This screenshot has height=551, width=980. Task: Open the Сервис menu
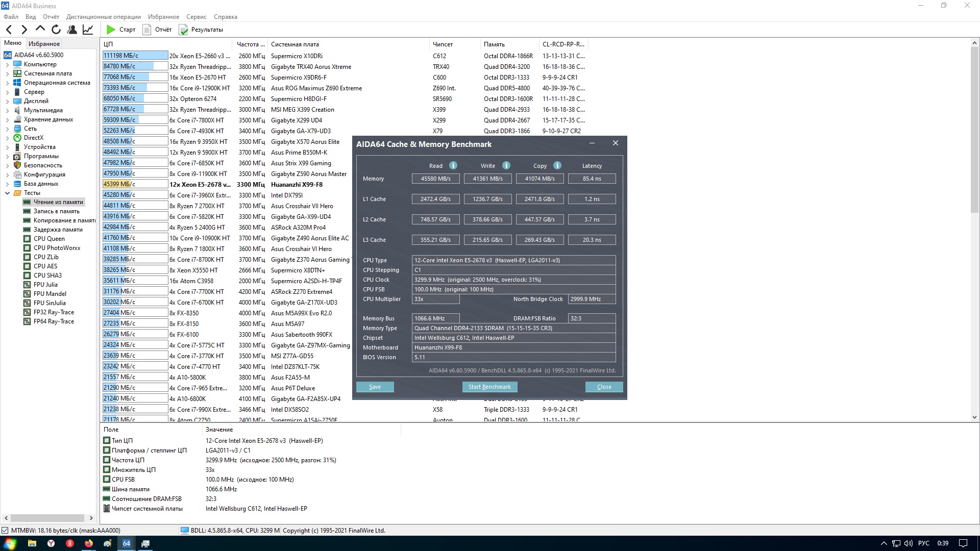pyautogui.click(x=196, y=17)
